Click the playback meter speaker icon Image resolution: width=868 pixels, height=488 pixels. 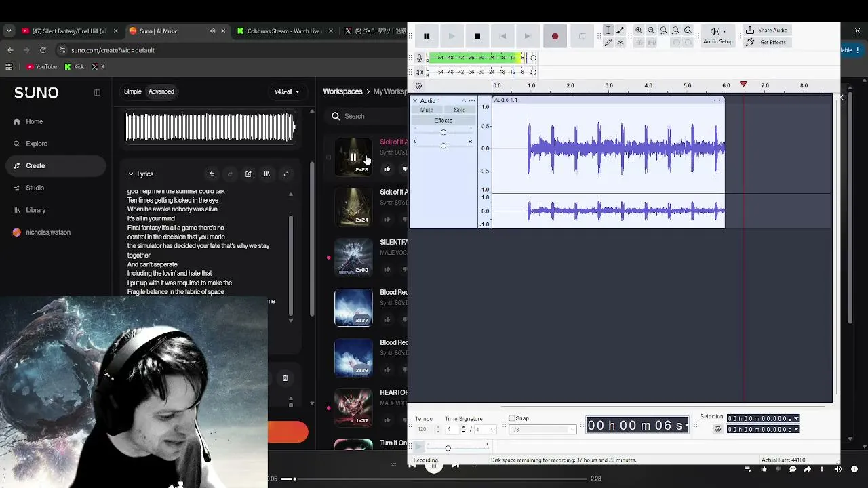(x=420, y=72)
